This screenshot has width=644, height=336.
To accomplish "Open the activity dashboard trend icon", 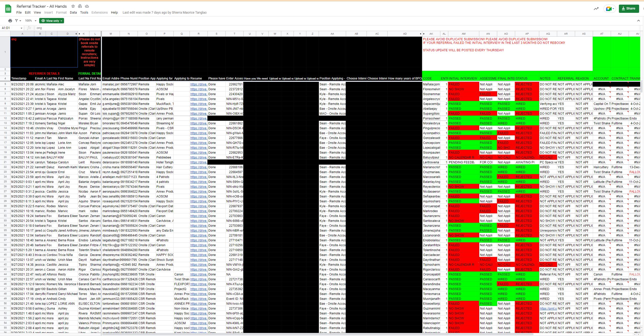I will pos(596,9).
